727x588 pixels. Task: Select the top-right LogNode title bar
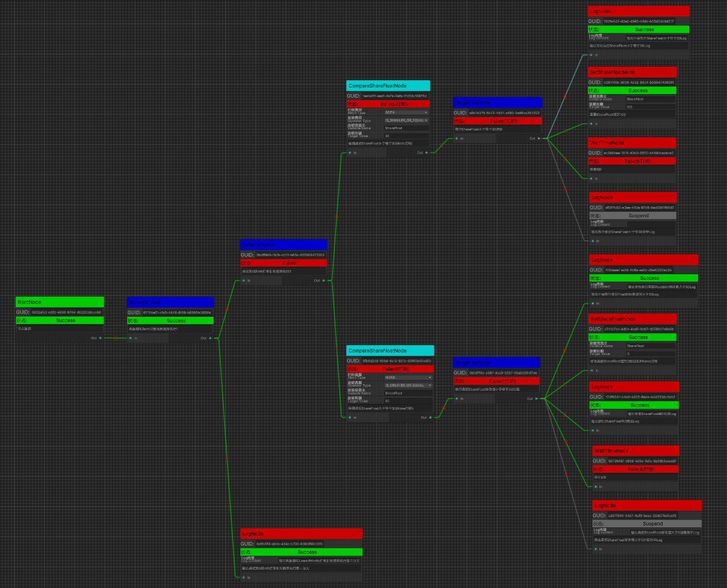point(638,12)
